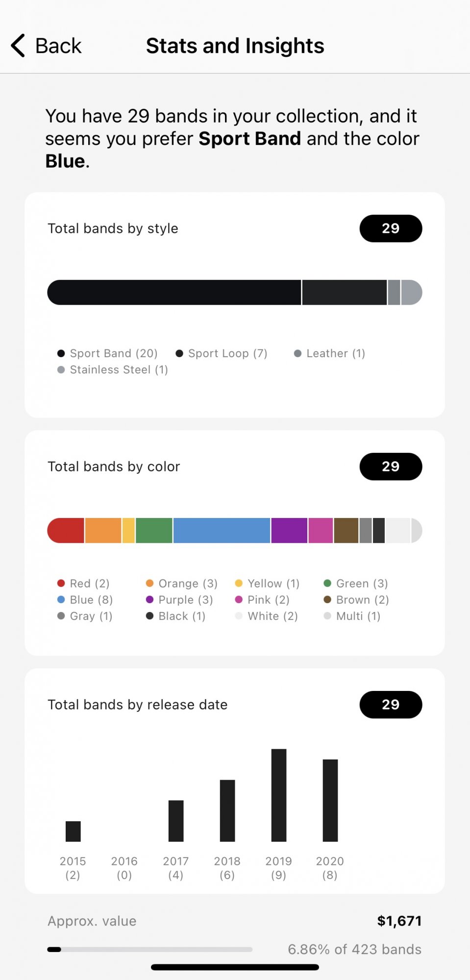Click the Back text label

58,46
